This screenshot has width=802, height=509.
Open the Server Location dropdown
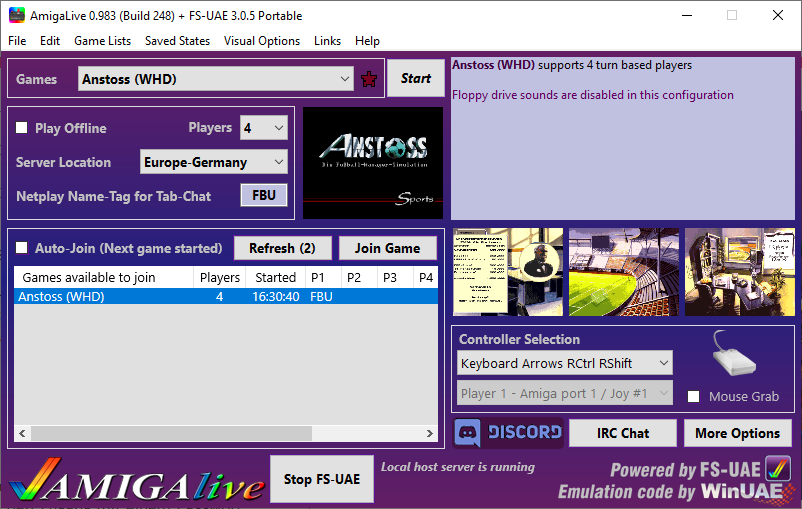point(277,162)
